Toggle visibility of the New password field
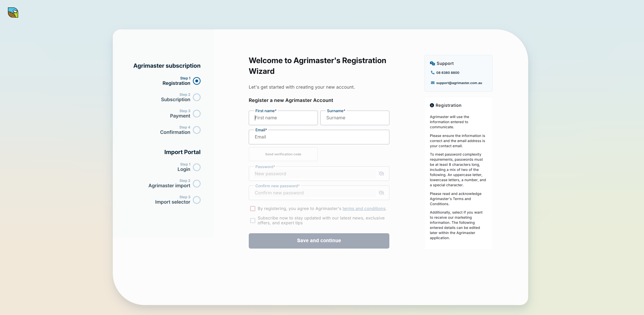 click(x=381, y=174)
